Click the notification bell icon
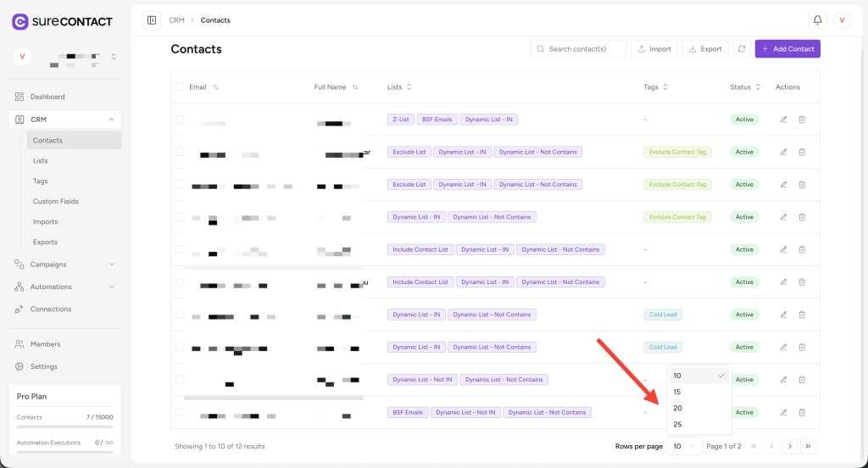 click(817, 20)
